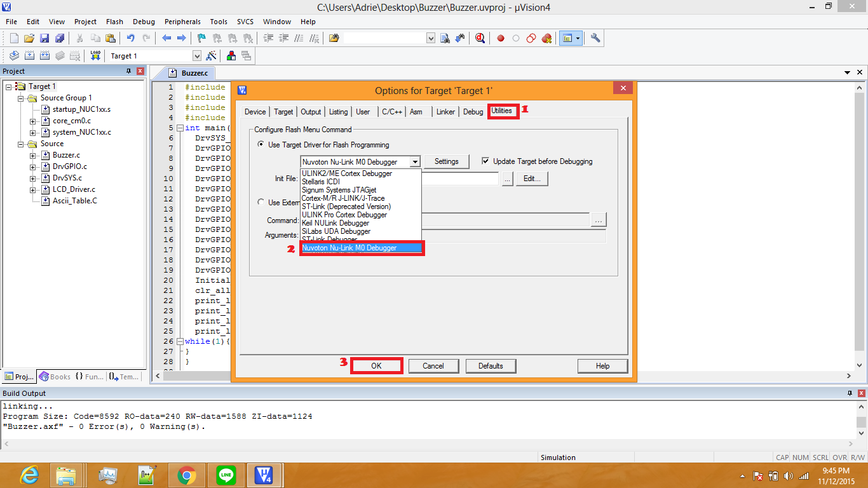This screenshot has height=488, width=868.
Task: Launch Google Chrome from the taskbar
Action: [x=186, y=475]
